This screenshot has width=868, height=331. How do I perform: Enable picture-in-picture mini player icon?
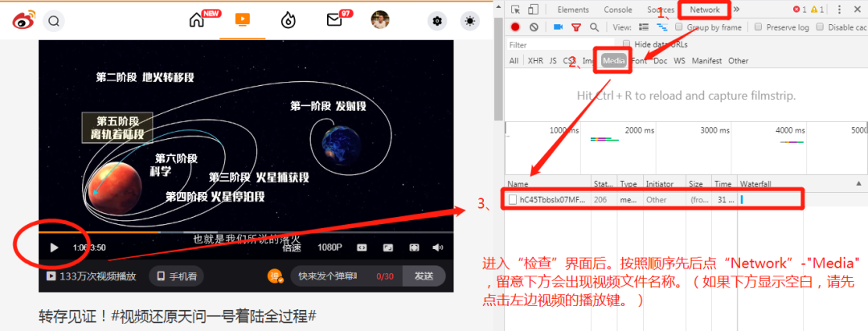pos(388,247)
